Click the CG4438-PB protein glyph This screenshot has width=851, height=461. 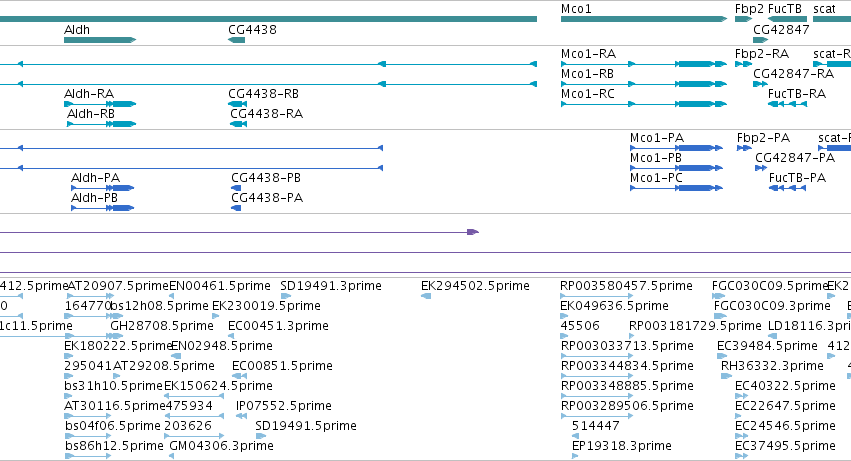(x=236, y=188)
